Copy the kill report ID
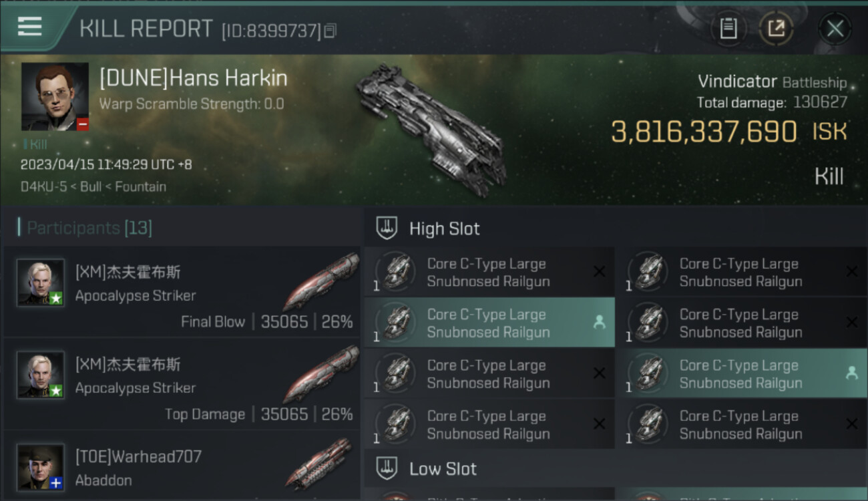Screen dimensions: 868x501 point(330,31)
